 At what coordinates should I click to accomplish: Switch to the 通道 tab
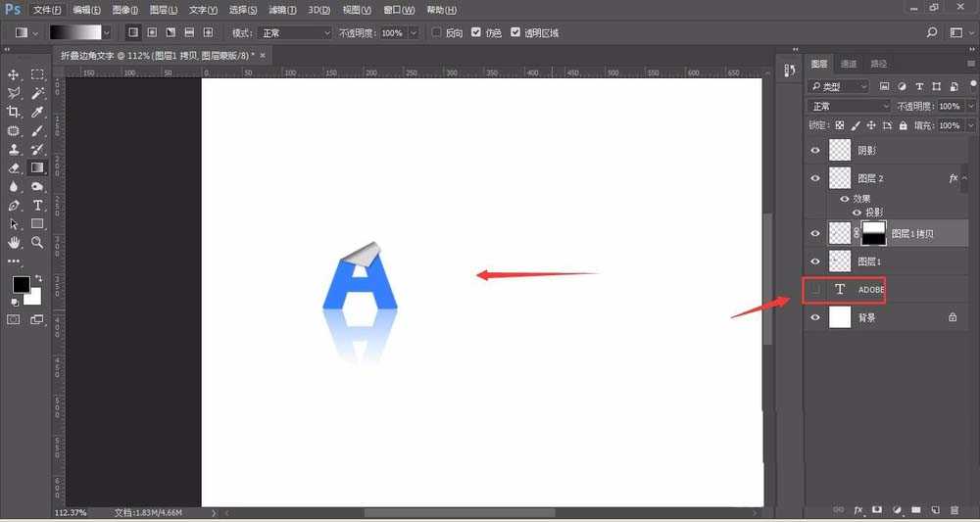tap(849, 64)
